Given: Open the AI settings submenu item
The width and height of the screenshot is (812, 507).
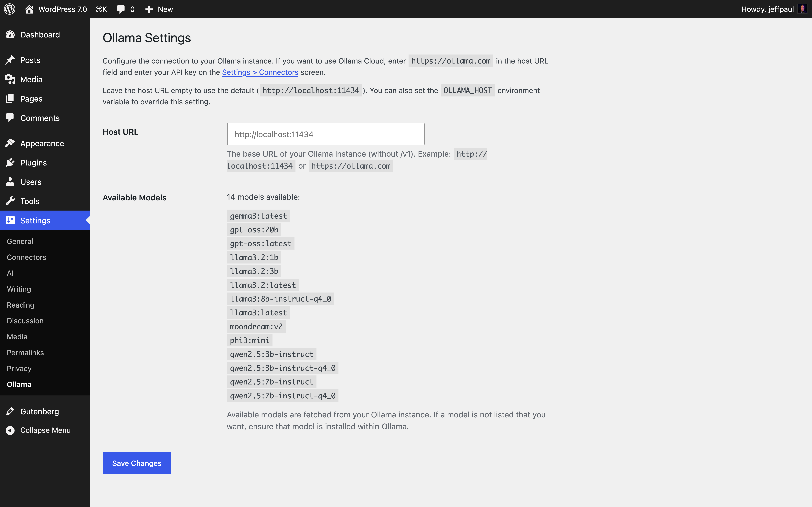Looking at the screenshot, I should click(x=10, y=273).
